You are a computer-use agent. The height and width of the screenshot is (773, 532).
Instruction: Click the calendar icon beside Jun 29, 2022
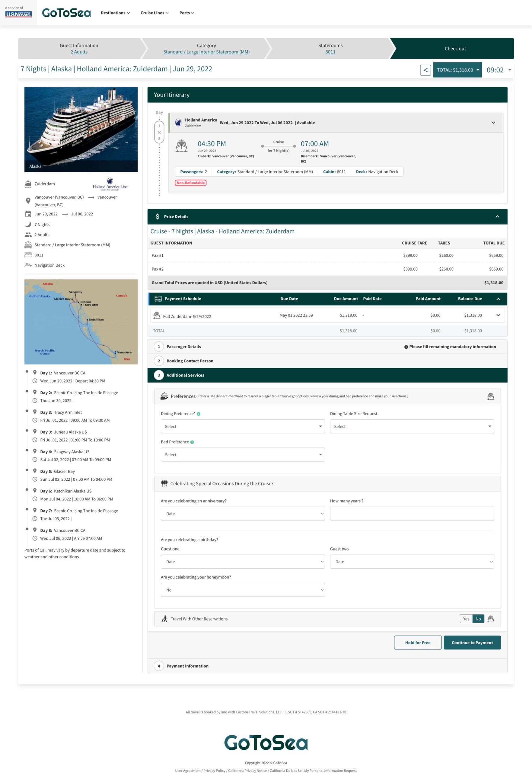click(x=28, y=214)
